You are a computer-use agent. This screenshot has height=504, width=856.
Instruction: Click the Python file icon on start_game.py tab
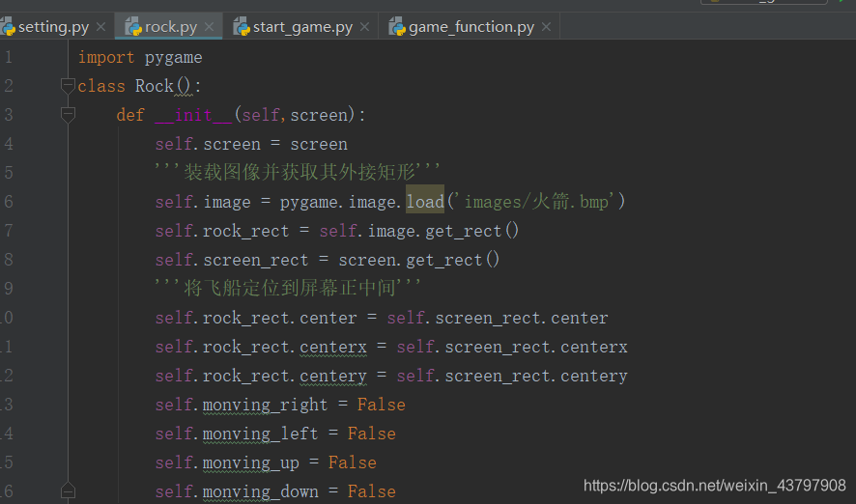coord(242,26)
